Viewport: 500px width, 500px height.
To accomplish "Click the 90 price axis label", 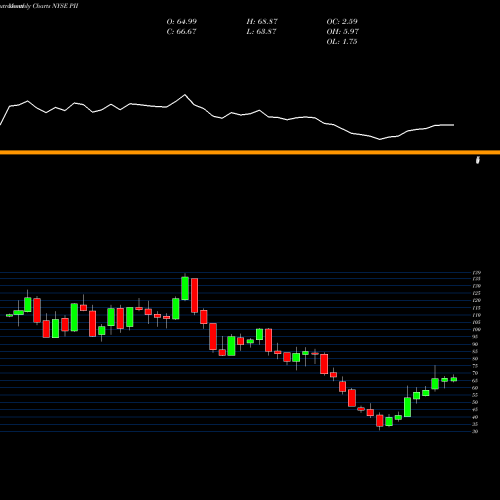I will (x=476, y=344).
